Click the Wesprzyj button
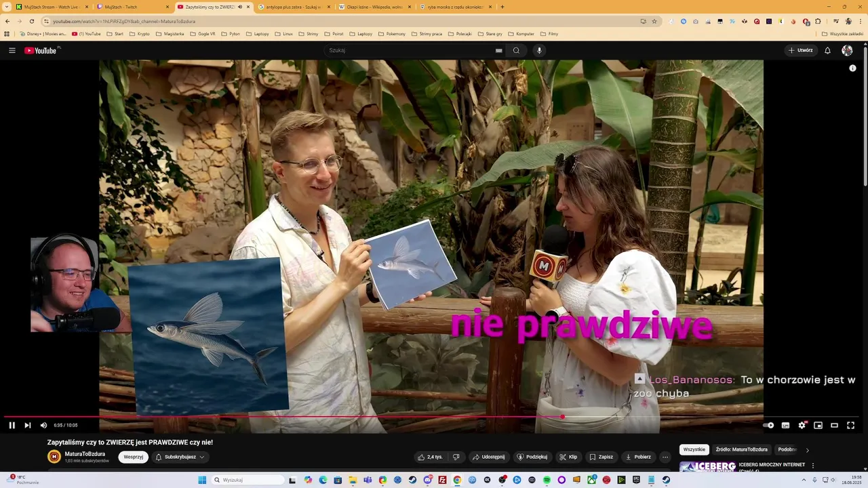This screenshot has width=868, height=488. point(134,457)
